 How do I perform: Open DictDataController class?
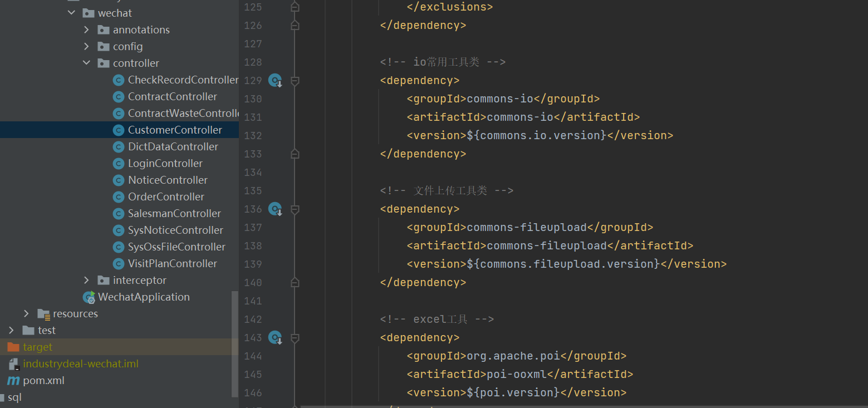pyautogui.click(x=173, y=146)
